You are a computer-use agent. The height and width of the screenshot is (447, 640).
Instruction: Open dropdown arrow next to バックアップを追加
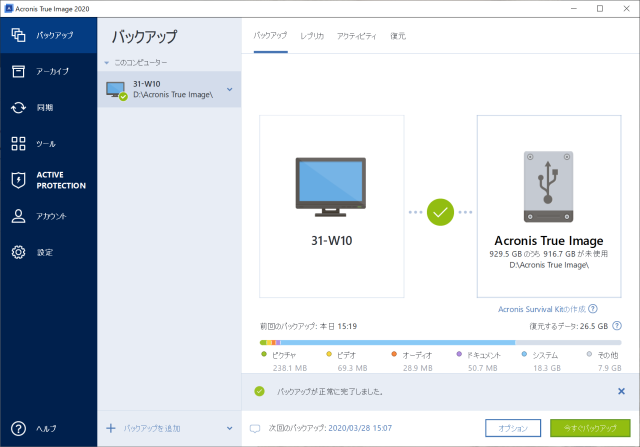229,428
